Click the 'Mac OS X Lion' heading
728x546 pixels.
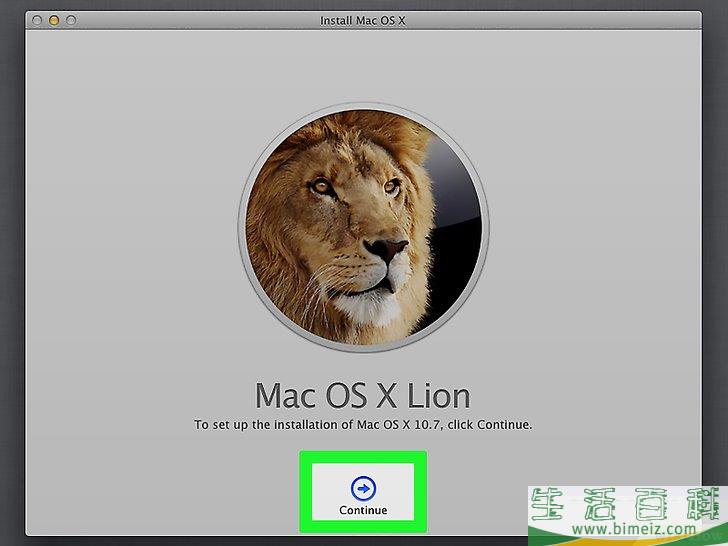tap(363, 396)
